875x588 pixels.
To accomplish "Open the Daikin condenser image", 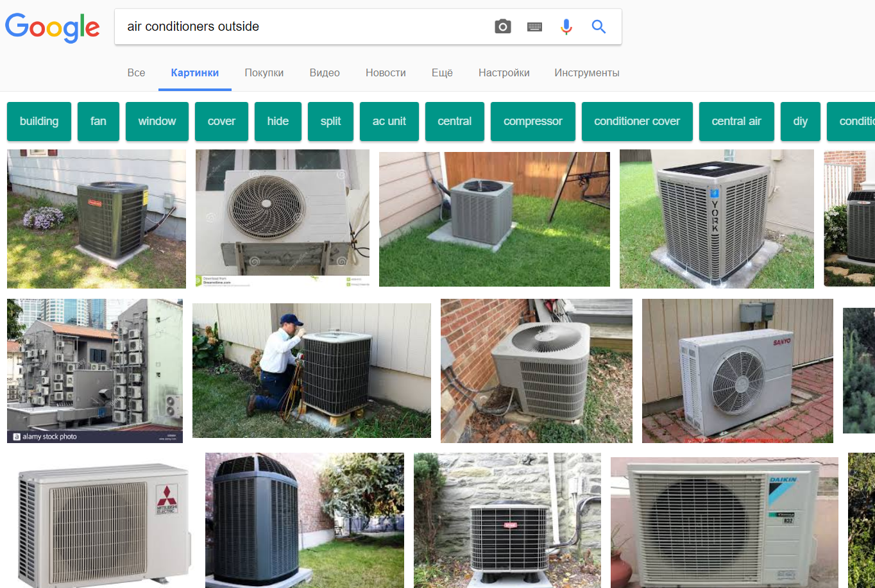I will click(724, 523).
